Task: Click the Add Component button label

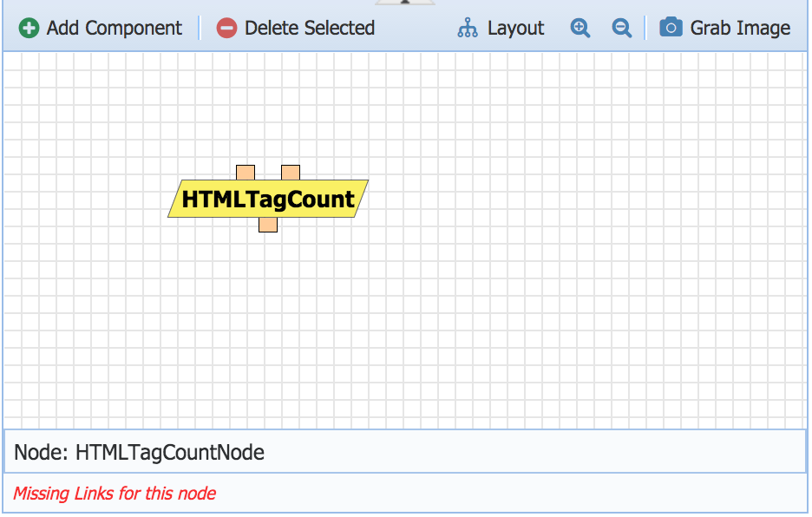Action: (114, 28)
